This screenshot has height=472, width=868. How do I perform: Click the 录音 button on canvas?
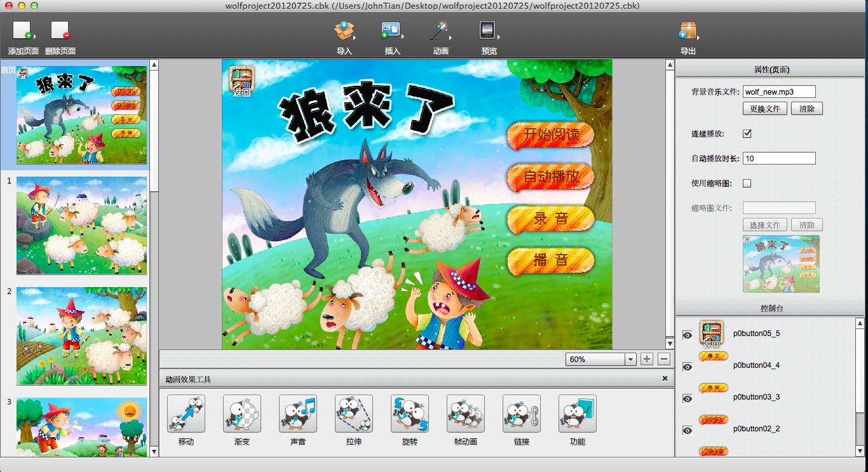[x=550, y=219]
